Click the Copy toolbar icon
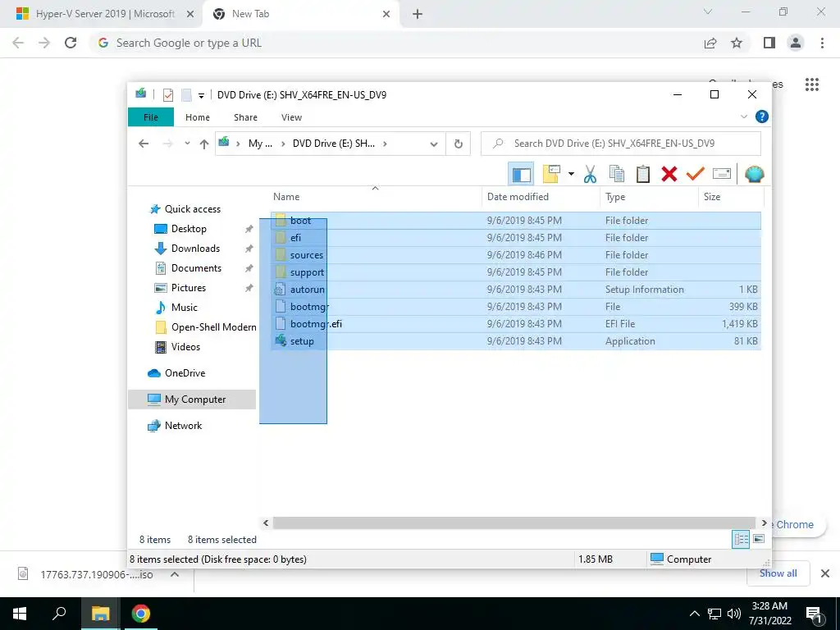 click(617, 174)
